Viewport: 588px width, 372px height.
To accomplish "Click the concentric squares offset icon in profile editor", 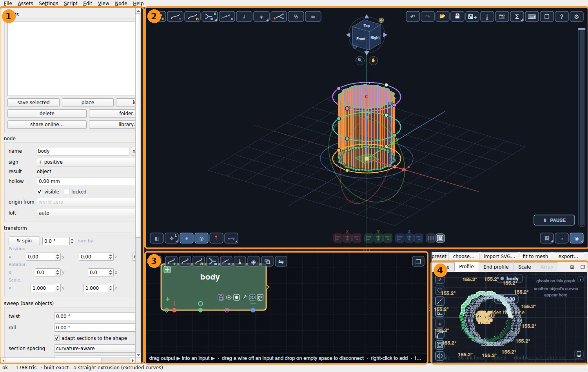I will click(x=440, y=345).
